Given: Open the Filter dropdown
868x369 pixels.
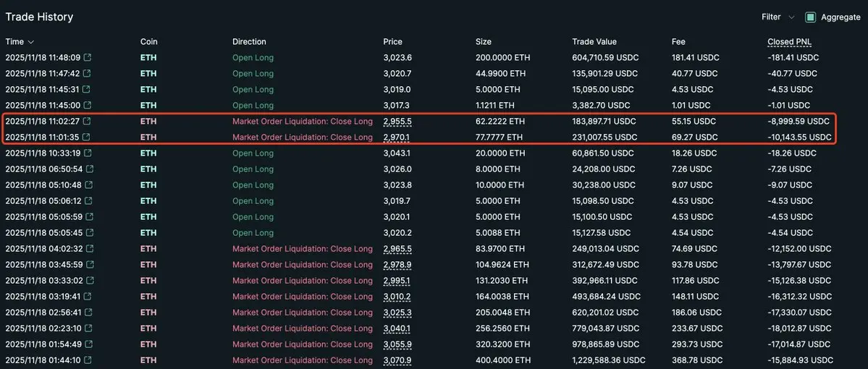Looking at the screenshot, I should point(778,17).
